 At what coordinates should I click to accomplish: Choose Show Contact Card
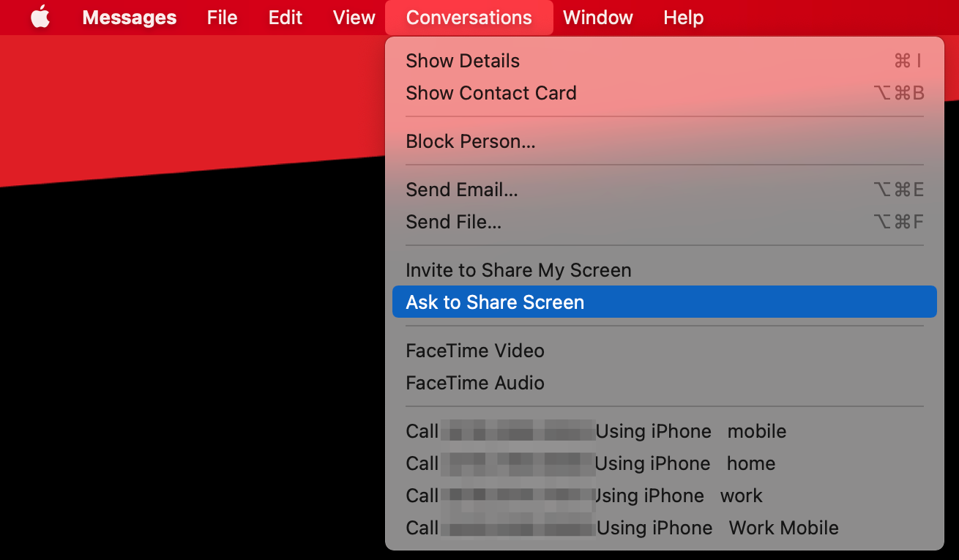point(665,93)
